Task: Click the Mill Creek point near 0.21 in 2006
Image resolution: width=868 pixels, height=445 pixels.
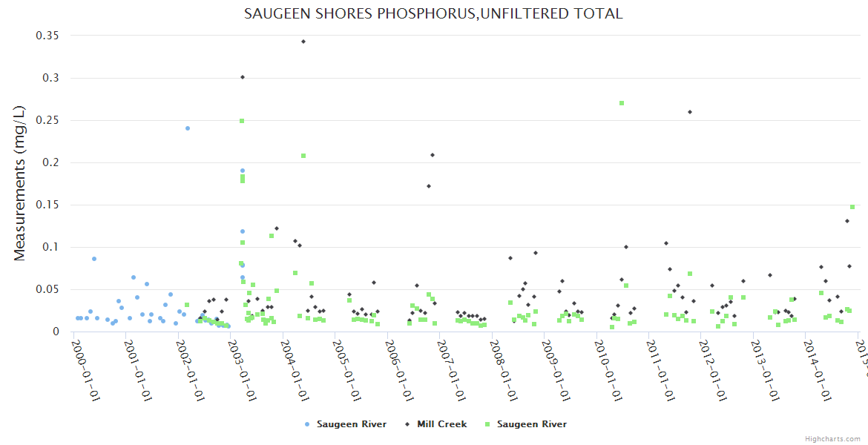Action: tap(433, 155)
